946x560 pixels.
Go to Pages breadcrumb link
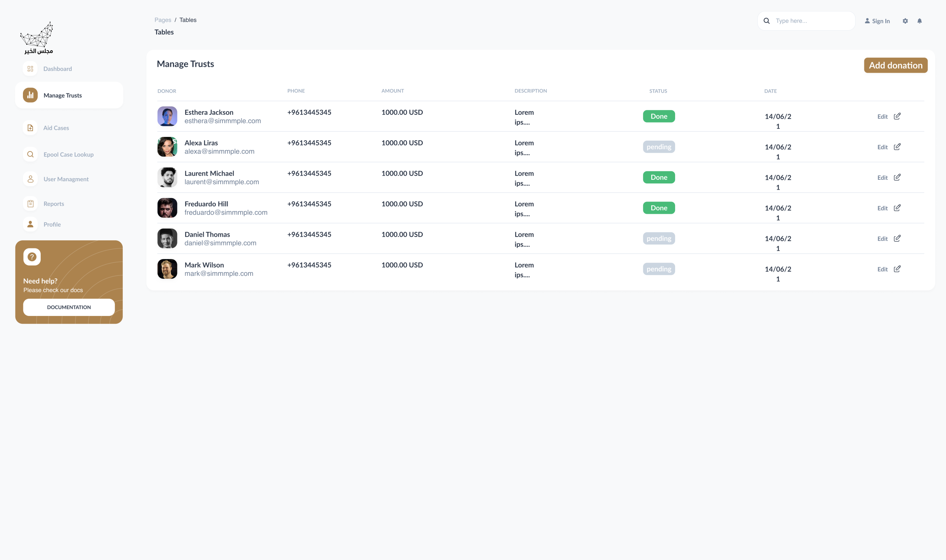tap(163, 20)
